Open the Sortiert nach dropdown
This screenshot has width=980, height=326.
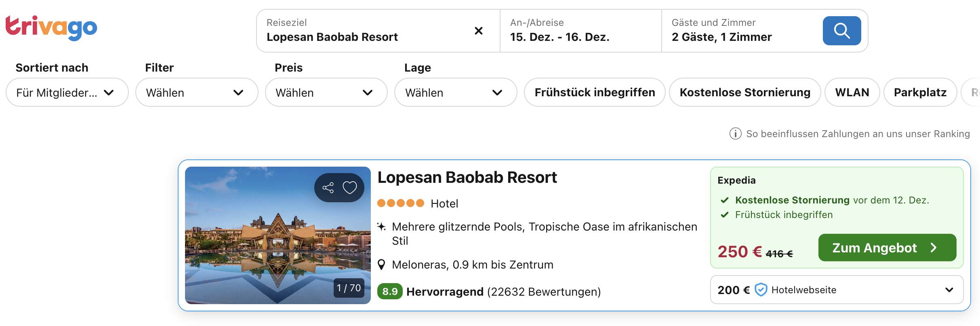coord(67,93)
